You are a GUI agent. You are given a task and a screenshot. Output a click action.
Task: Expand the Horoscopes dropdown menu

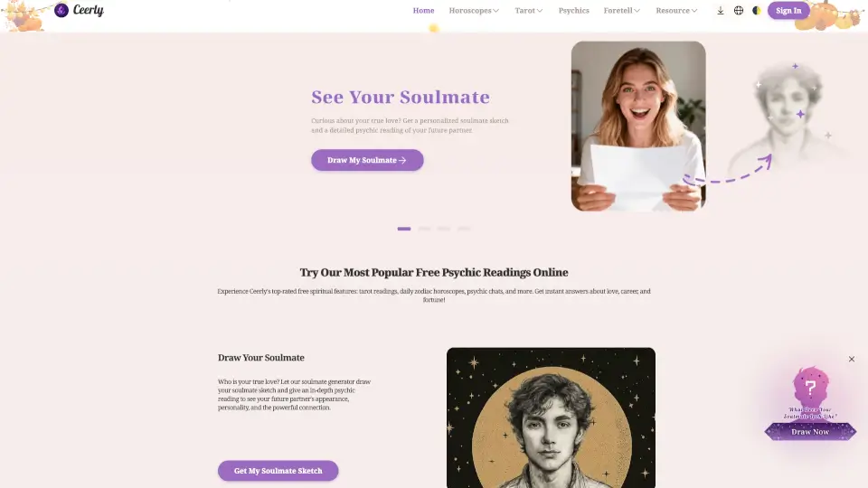474,11
